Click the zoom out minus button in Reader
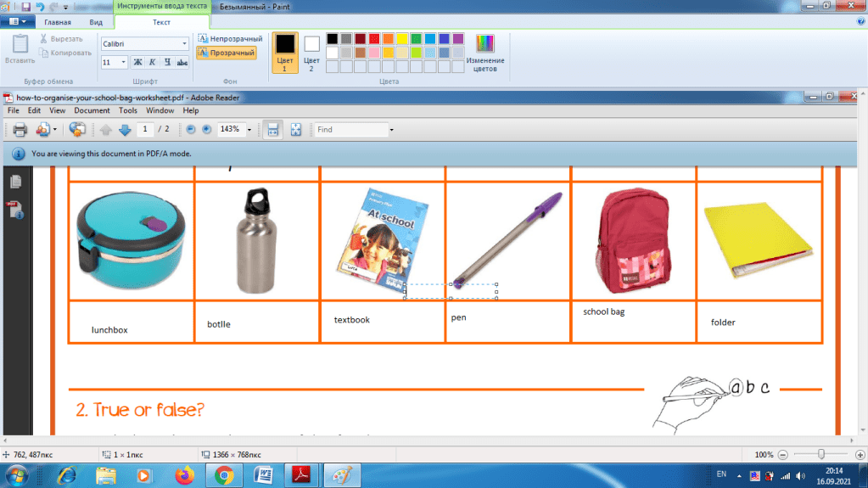 tap(190, 130)
